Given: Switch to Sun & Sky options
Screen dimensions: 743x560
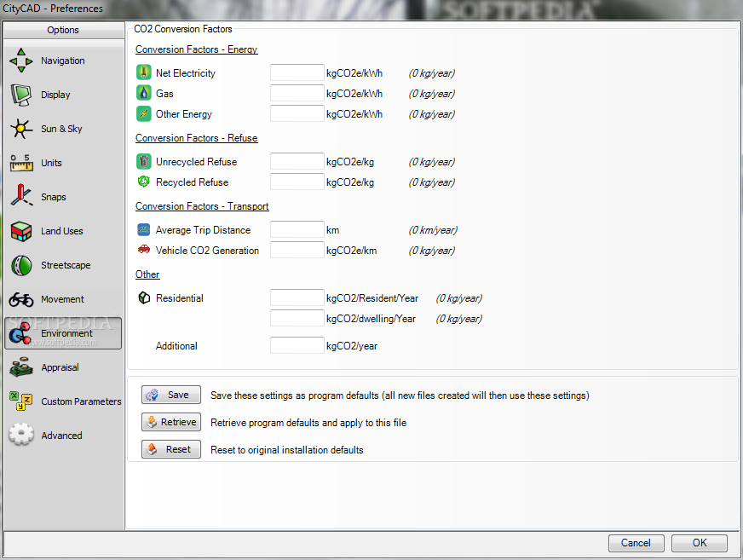Looking at the screenshot, I should [62, 129].
